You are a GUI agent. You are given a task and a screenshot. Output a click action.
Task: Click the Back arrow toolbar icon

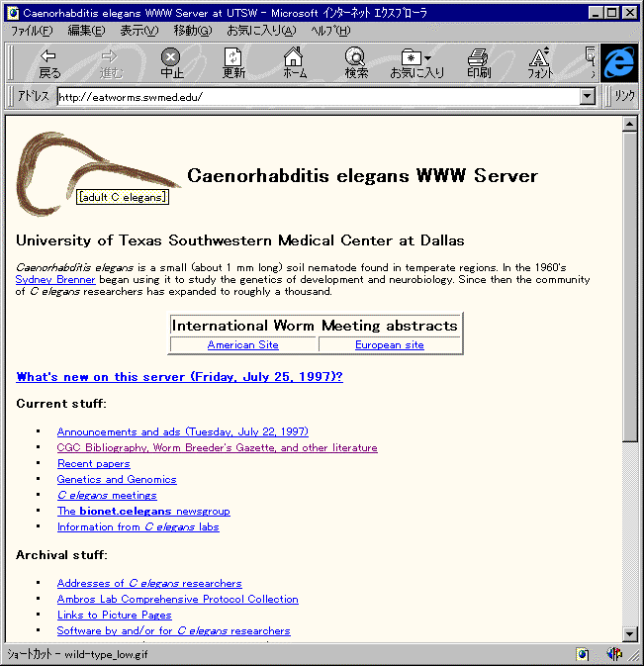48,63
